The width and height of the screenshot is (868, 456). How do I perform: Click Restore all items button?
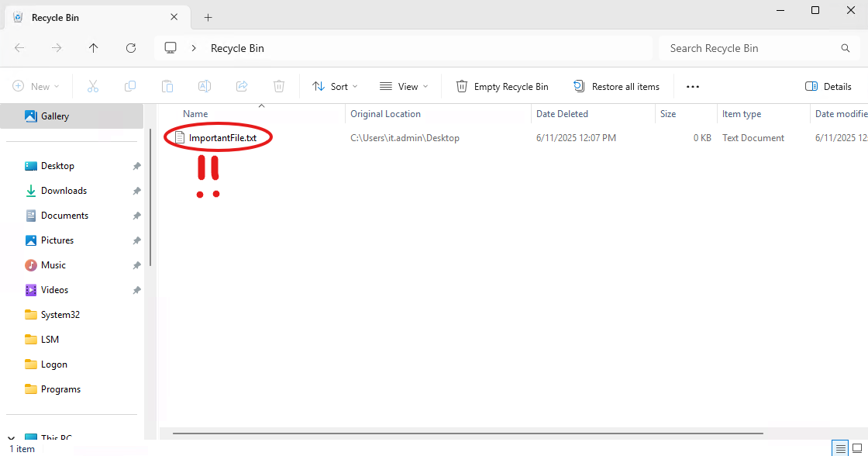[617, 86]
